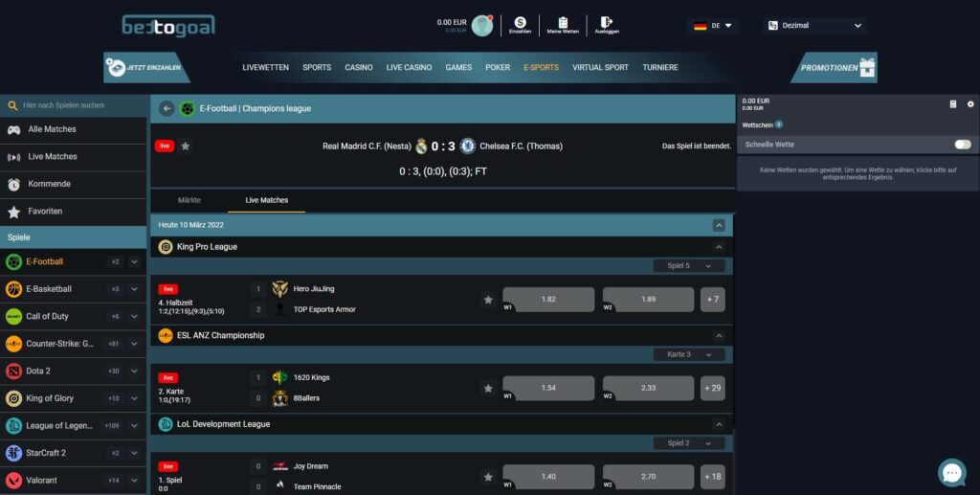980x495 pixels.
Task: Favorite the Hero JiuJing match
Action: click(488, 300)
